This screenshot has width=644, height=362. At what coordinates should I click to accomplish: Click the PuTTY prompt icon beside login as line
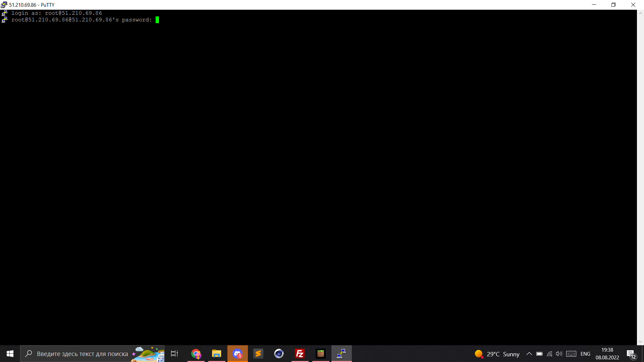coord(5,13)
